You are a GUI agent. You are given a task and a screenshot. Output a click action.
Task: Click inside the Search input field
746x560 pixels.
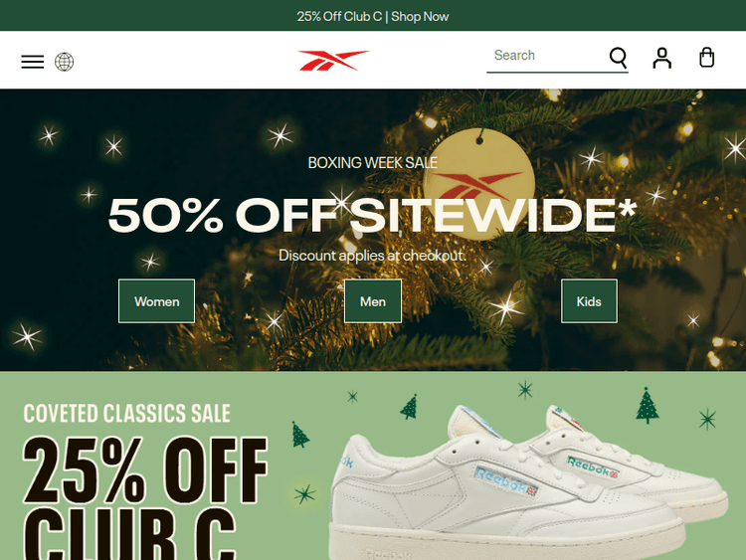coord(547,56)
